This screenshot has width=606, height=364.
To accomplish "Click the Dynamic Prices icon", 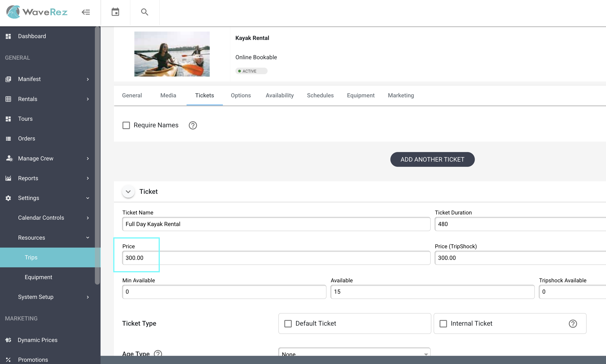I will click(8, 340).
